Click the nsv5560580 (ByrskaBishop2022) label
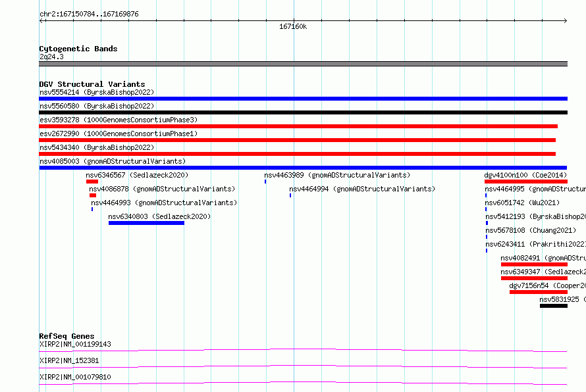 point(97,106)
